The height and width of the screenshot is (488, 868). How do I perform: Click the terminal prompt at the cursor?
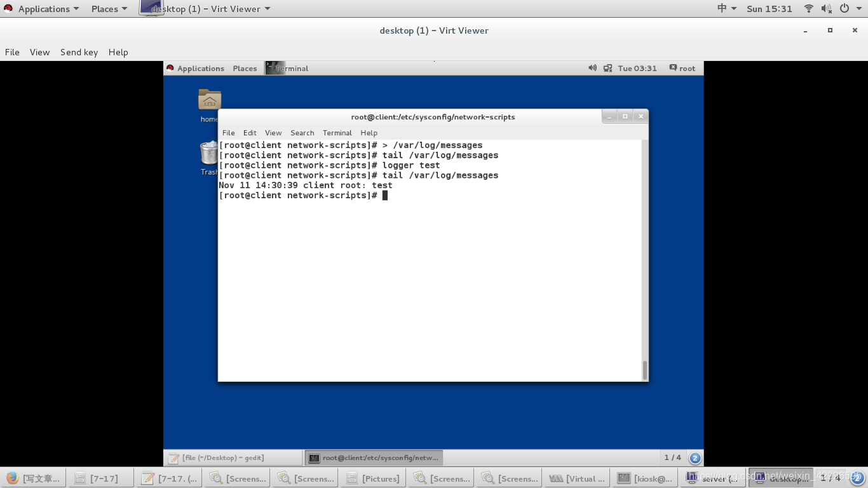(x=385, y=196)
